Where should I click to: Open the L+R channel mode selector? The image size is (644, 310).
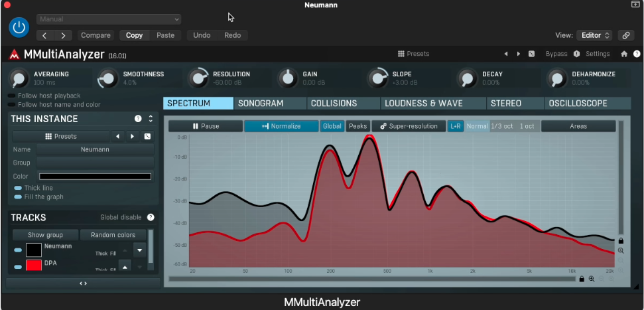tap(456, 126)
